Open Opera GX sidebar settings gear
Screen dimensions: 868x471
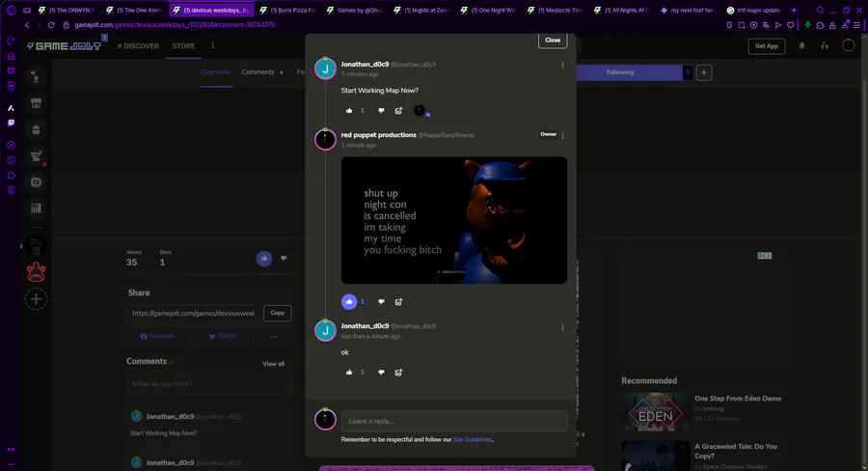pyautogui.click(x=11, y=190)
